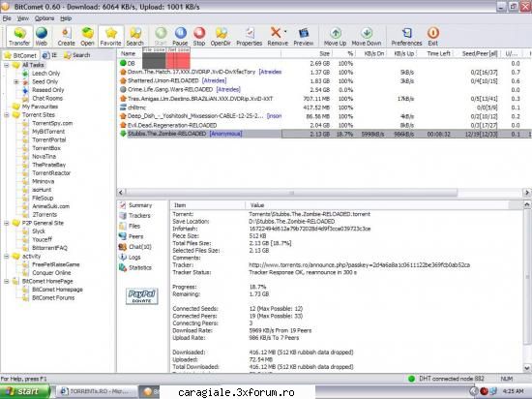This screenshot has height=399, width=532.
Task: Open the Files detail tab
Action: pos(130,227)
